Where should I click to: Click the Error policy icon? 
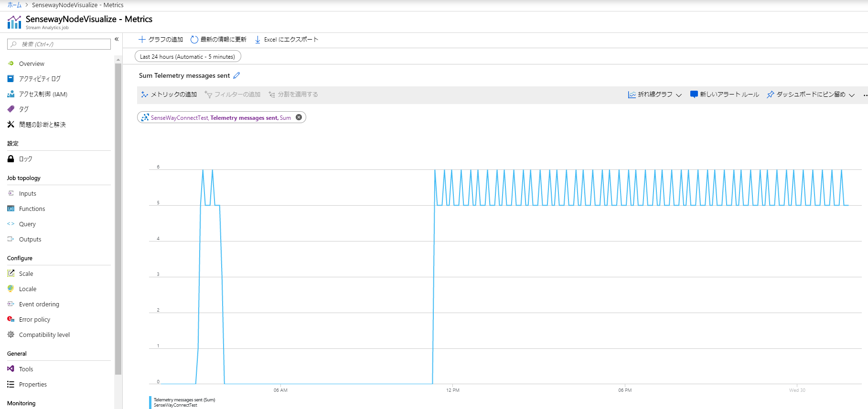(11, 319)
